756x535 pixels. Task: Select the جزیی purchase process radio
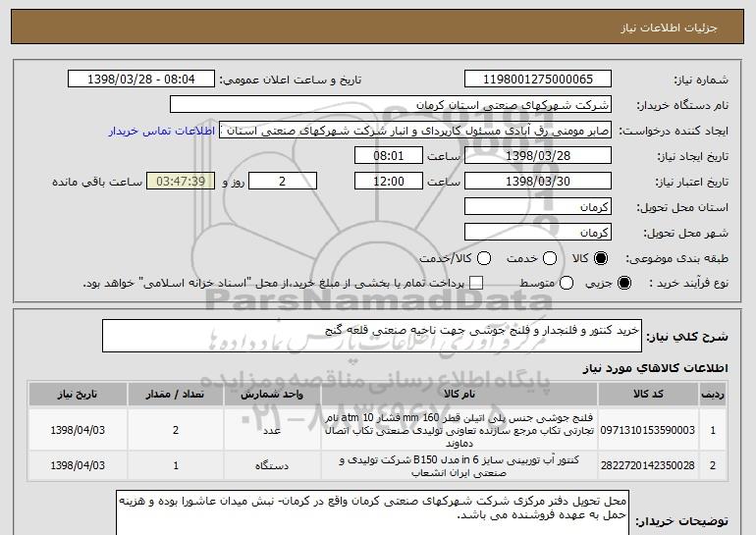[623, 284]
